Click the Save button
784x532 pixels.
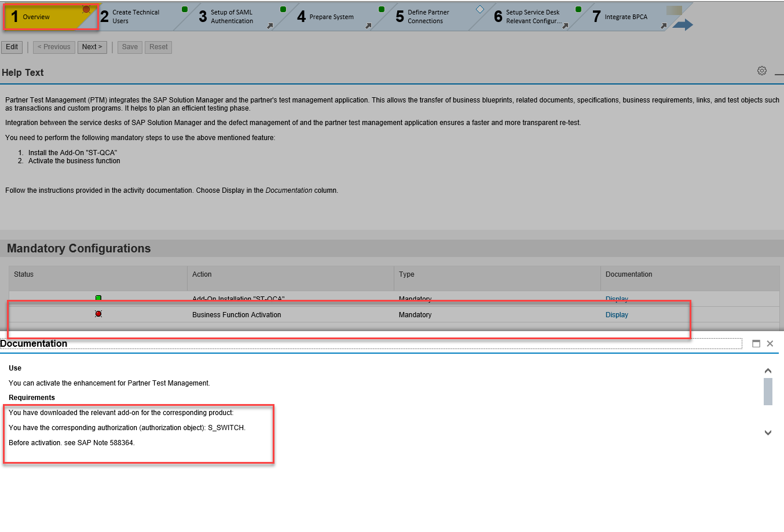click(130, 47)
